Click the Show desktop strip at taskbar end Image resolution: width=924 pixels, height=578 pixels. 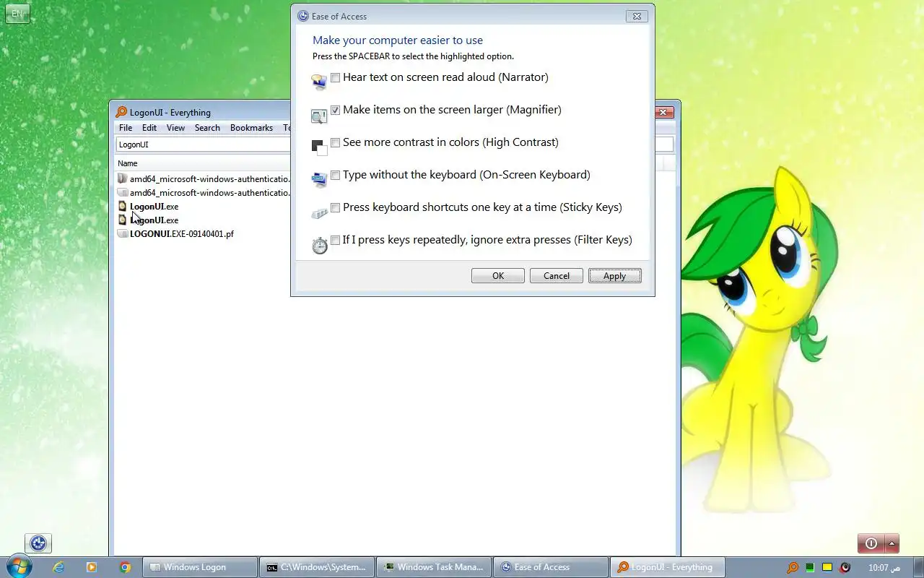(x=918, y=567)
